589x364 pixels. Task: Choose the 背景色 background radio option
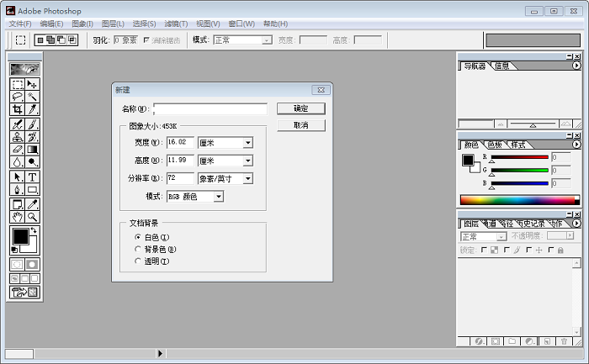pos(139,249)
